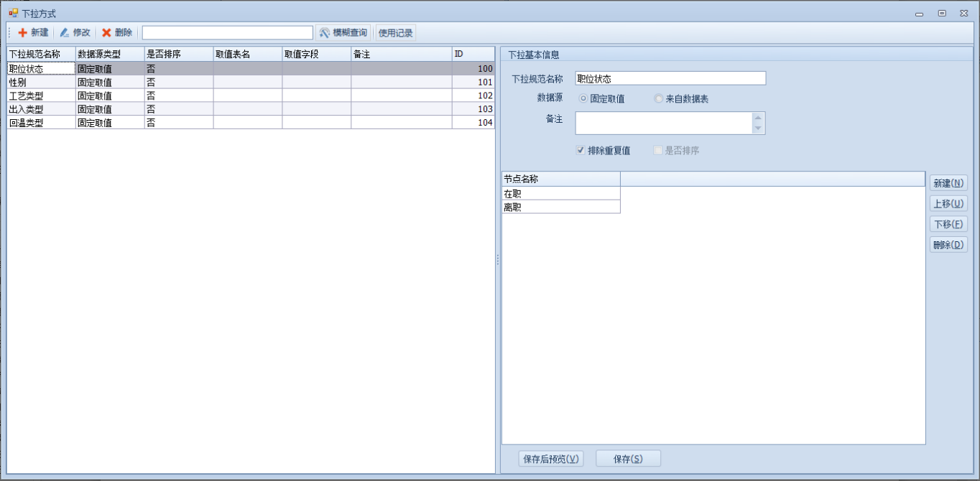This screenshot has height=481, width=980.
Task: Click the 模糊查询 search icon button
Action: (325, 32)
